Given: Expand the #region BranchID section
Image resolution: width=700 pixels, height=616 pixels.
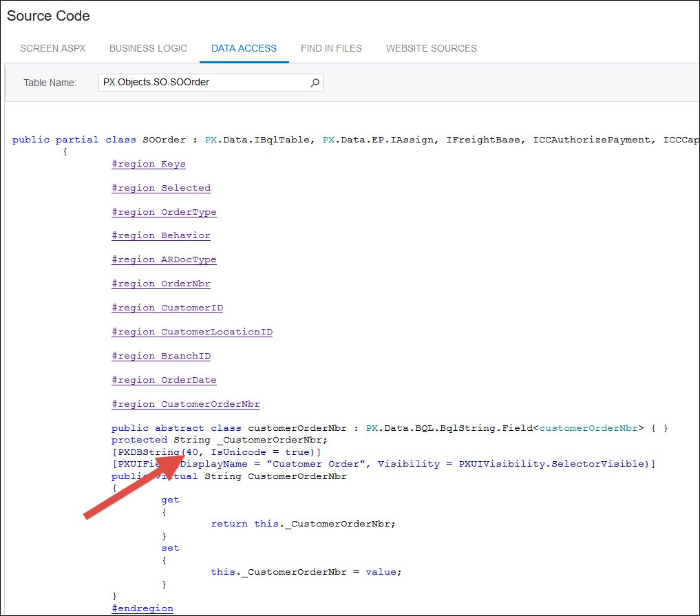Looking at the screenshot, I should (161, 356).
